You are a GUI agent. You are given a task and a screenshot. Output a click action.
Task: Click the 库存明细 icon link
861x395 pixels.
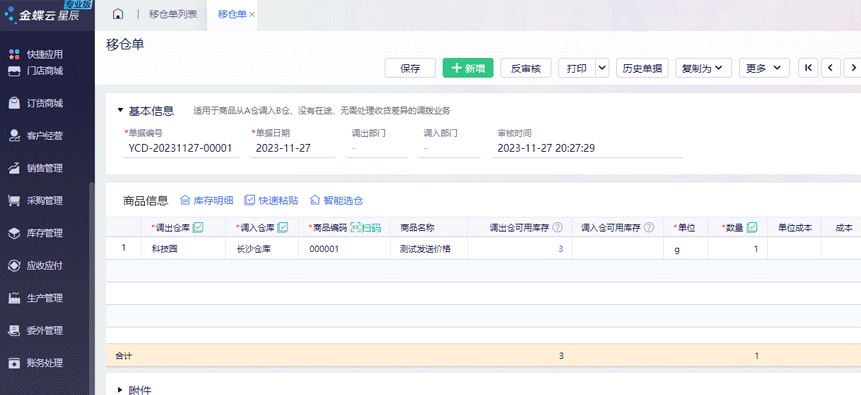point(206,201)
